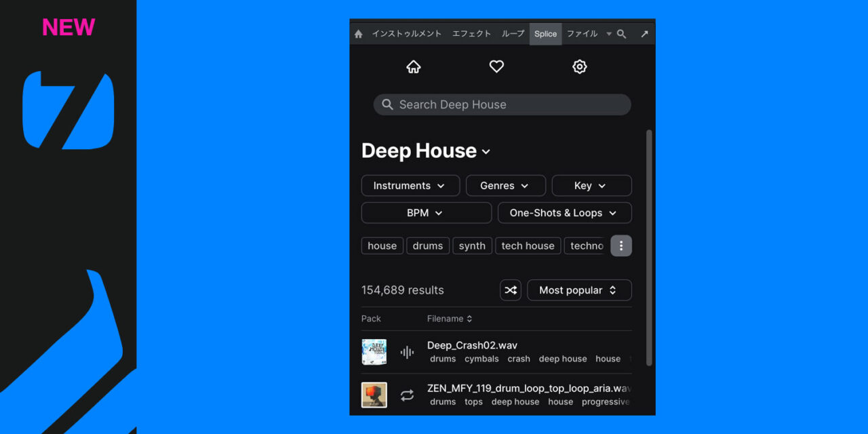Open the Most popular sort dropdown
Screen dimensions: 868x434
point(579,290)
